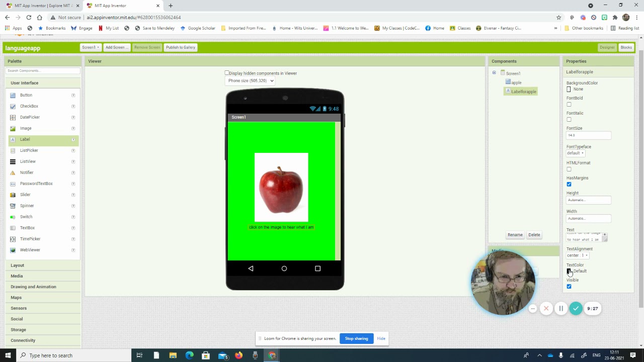Open the FontTypeface default dropdown
644x362 pixels.
coord(575,153)
